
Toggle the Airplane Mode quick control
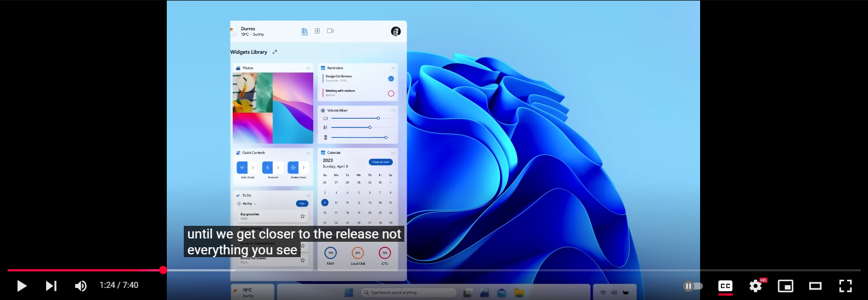point(293,168)
